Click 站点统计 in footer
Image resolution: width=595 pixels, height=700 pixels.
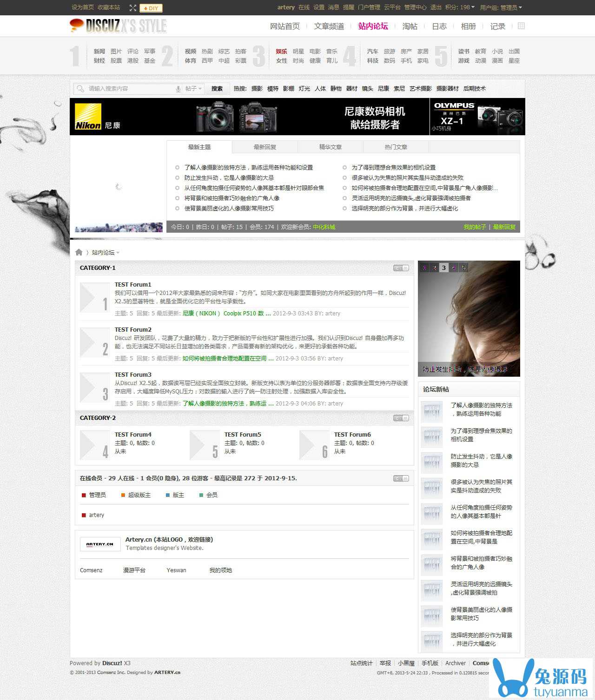[362, 663]
